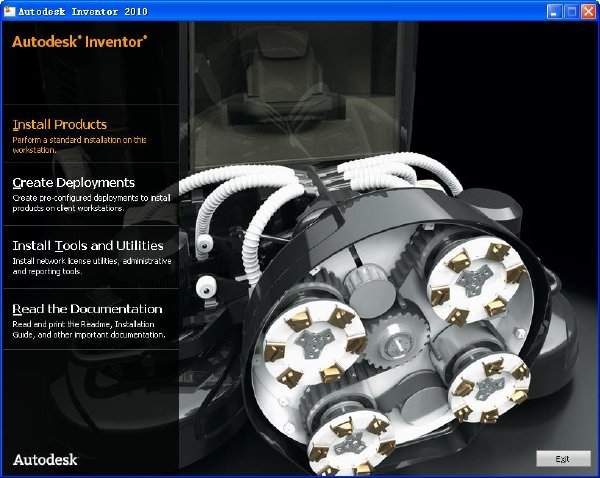Open Read the Documentation

click(x=87, y=308)
